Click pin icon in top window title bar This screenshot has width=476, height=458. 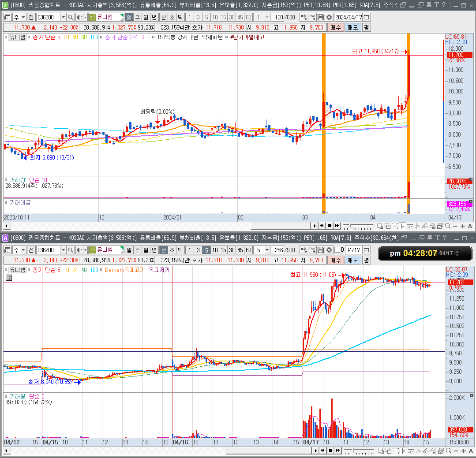(x=429, y=5)
